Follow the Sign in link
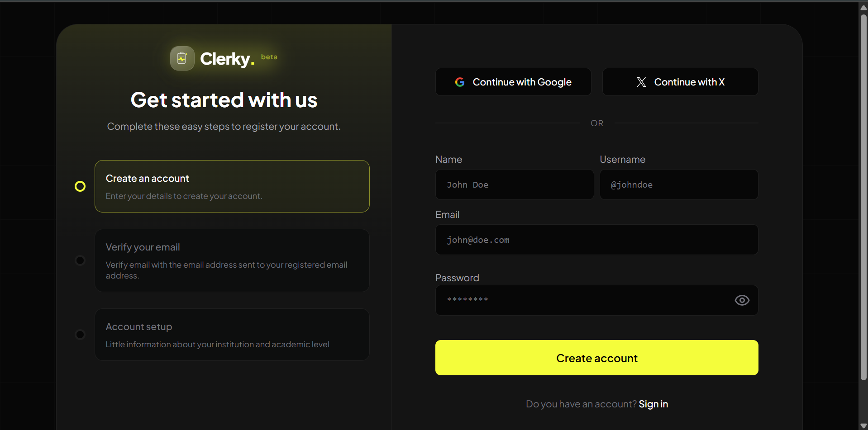 point(653,404)
